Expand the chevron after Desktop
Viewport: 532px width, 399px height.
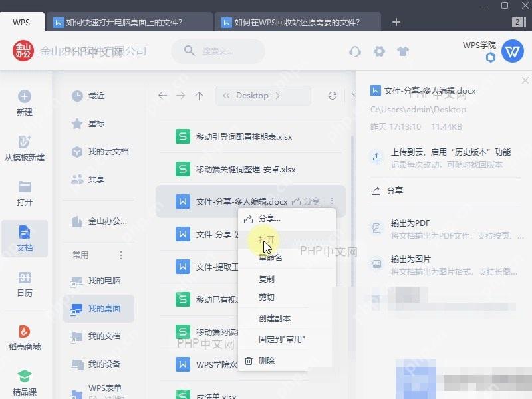pyautogui.click(x=278, y=96)
